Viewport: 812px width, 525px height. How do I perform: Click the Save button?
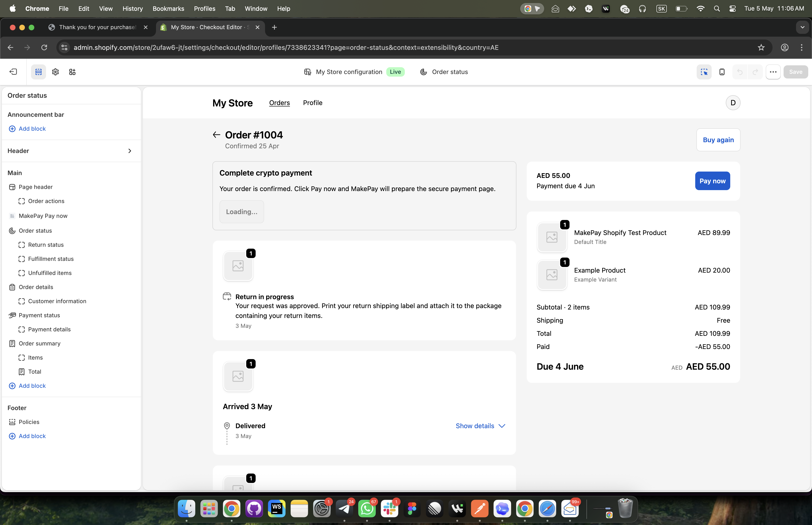point(796,72)
